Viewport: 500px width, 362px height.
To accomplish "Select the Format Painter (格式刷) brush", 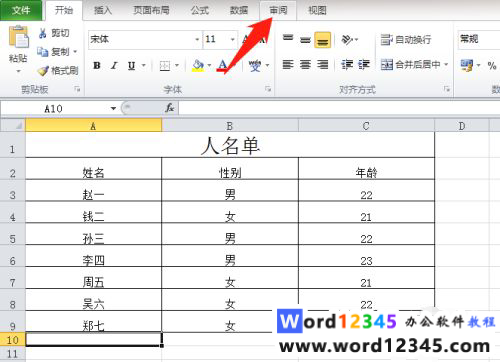I will (x=43, y=71).
